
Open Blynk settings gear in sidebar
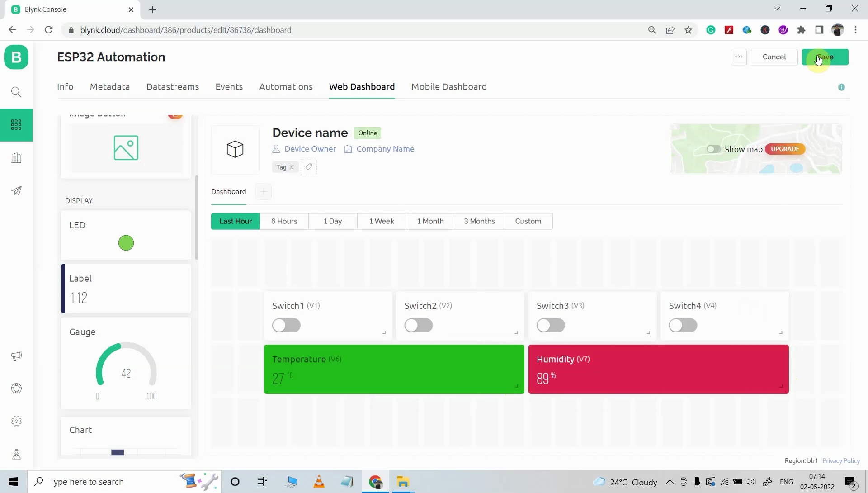[16, 421]
